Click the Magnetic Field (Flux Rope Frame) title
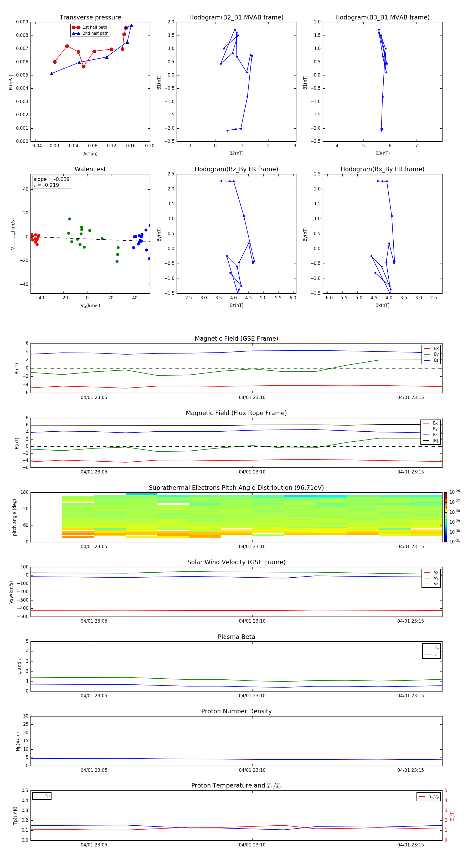Image resolution: width=473 pixels, height=868 pixels. click(x=236, y=413)
